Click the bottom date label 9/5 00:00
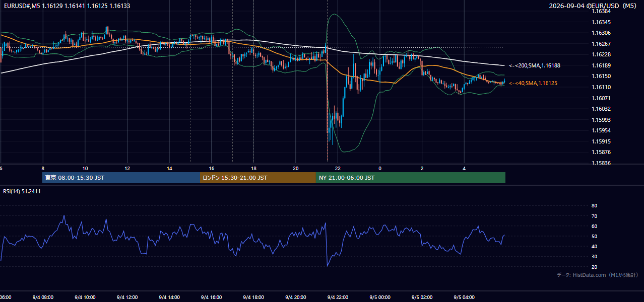 [379, 297]
